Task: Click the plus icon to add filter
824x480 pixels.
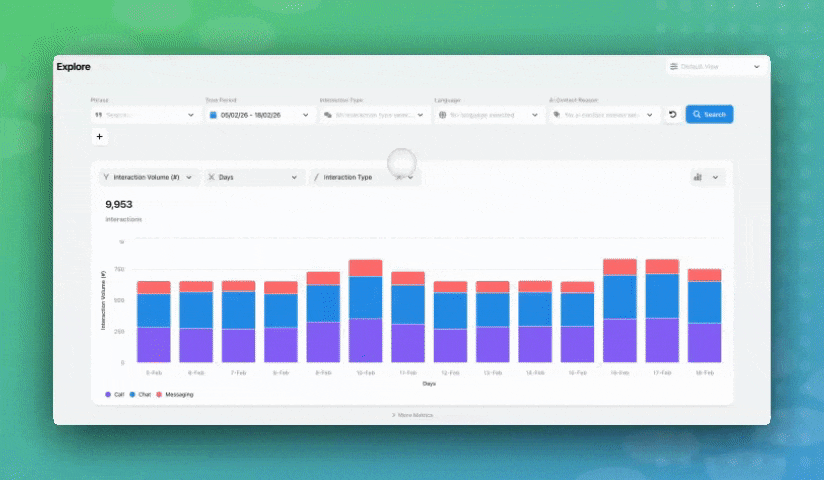Action: (100, 137)
